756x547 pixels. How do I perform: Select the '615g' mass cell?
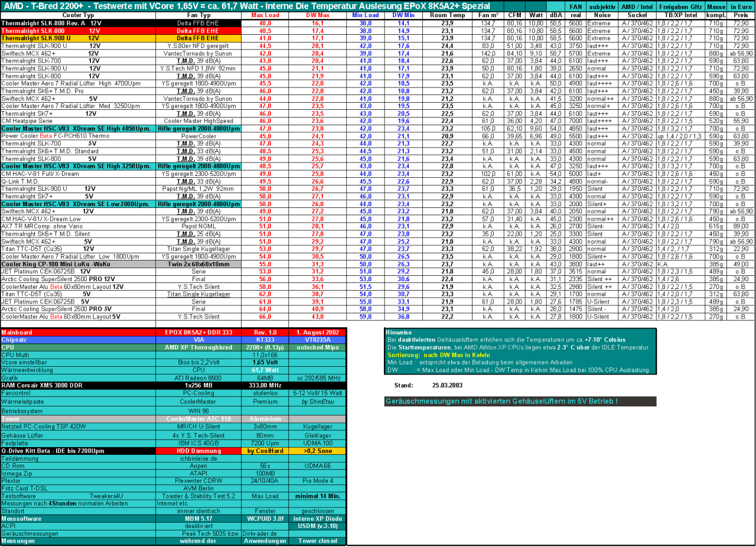pyautogui.click(x=715, y=226)
